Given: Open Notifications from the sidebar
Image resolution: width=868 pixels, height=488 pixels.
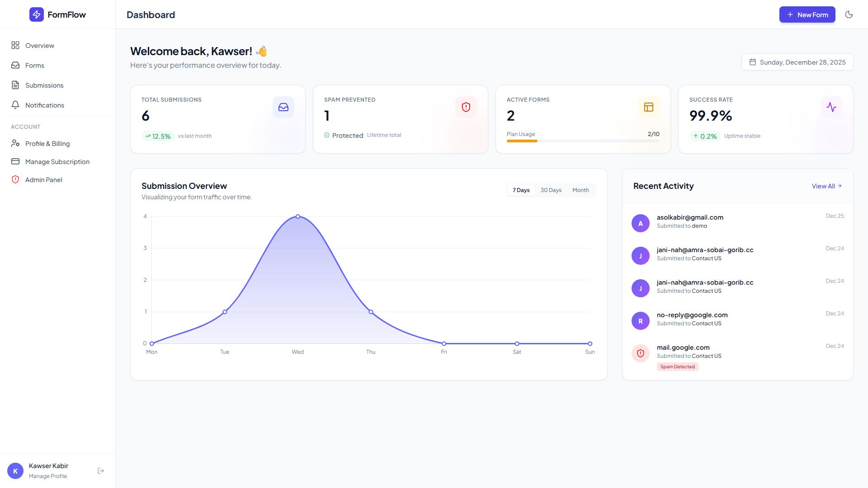Looking at the screenshot, I should 44,105.
